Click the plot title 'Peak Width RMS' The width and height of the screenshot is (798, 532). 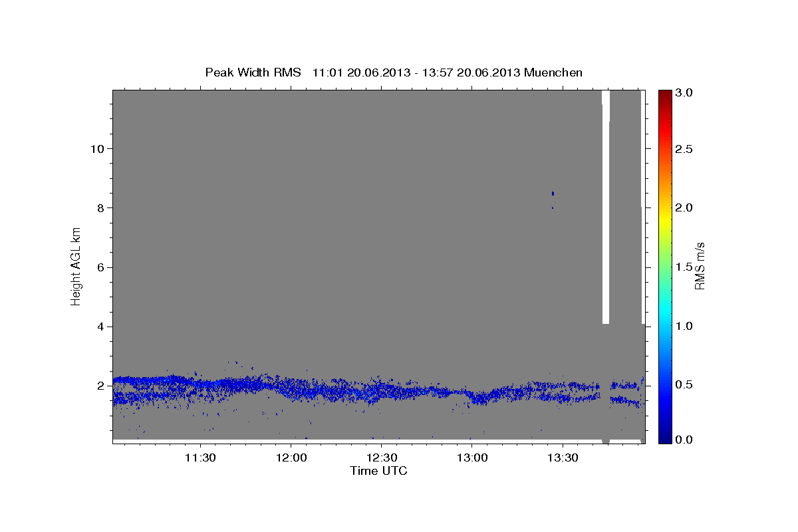pyautogui.click(x=253, y=72)
